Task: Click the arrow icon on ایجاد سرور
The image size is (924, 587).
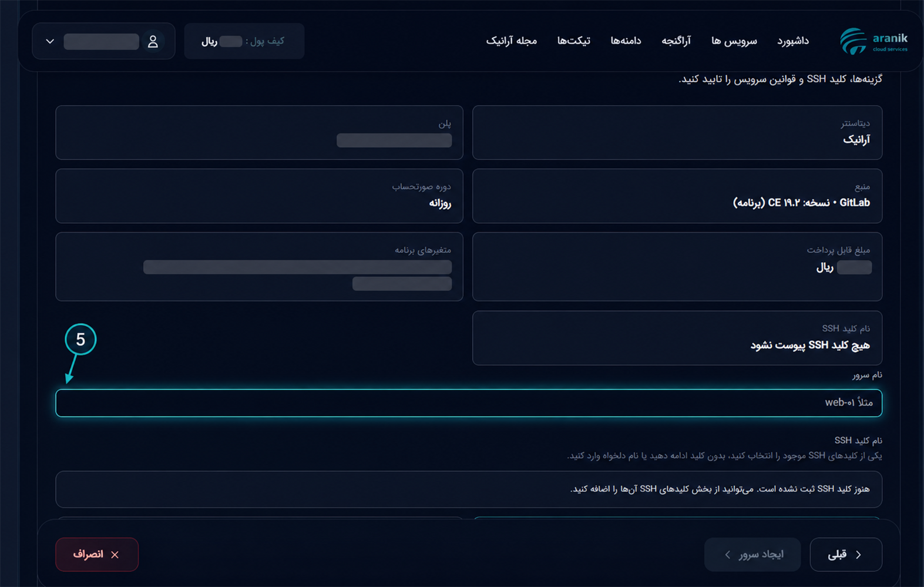Action: click(728, 555)
